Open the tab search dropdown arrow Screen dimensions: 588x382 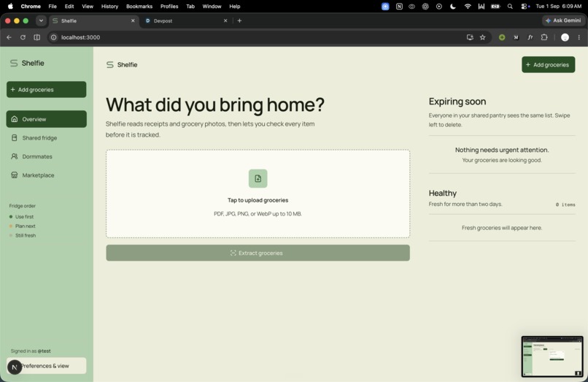coord(41,20)
